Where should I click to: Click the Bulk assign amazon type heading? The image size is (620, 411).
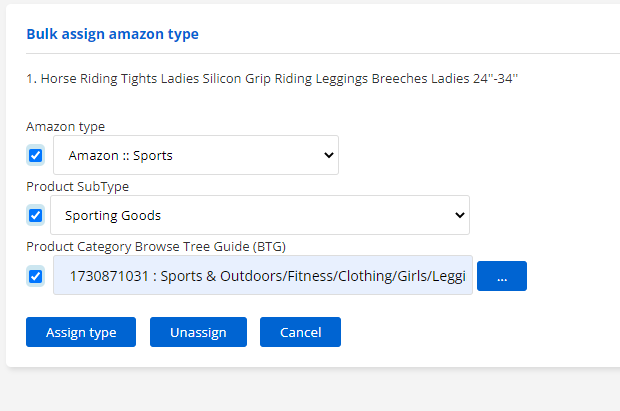click(112, 34)
